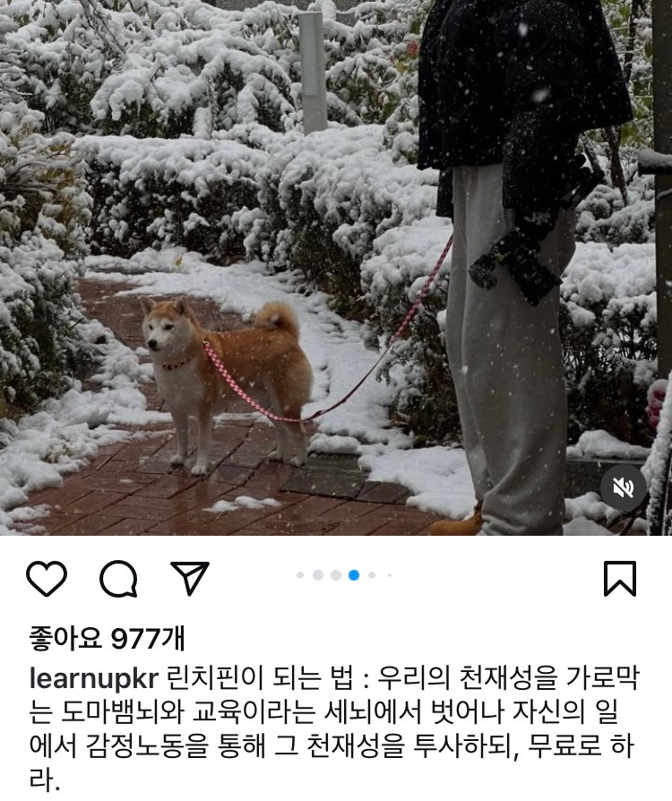
Task: Open comments via the speech bubble icon
Action: [x=118, y=579]
